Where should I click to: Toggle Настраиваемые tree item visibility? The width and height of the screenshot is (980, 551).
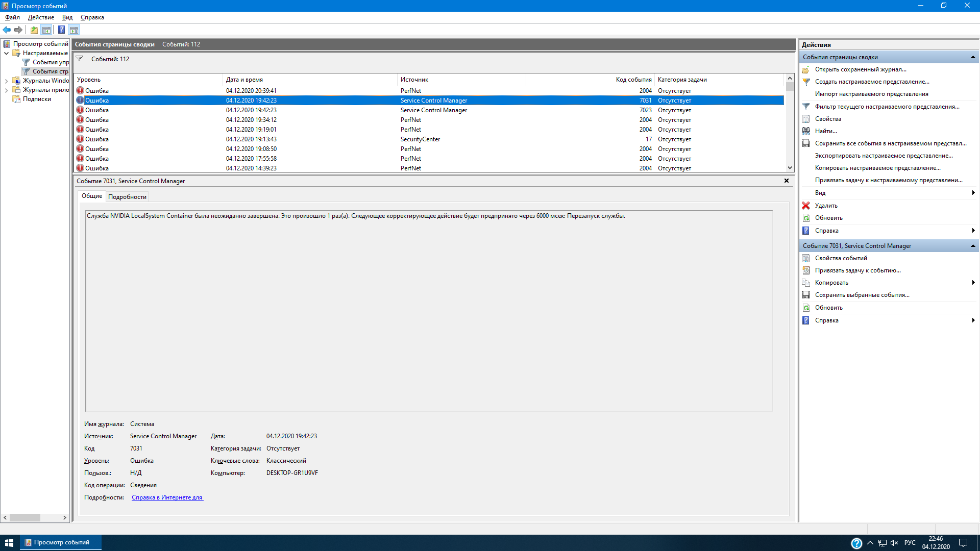coord(7,53)
